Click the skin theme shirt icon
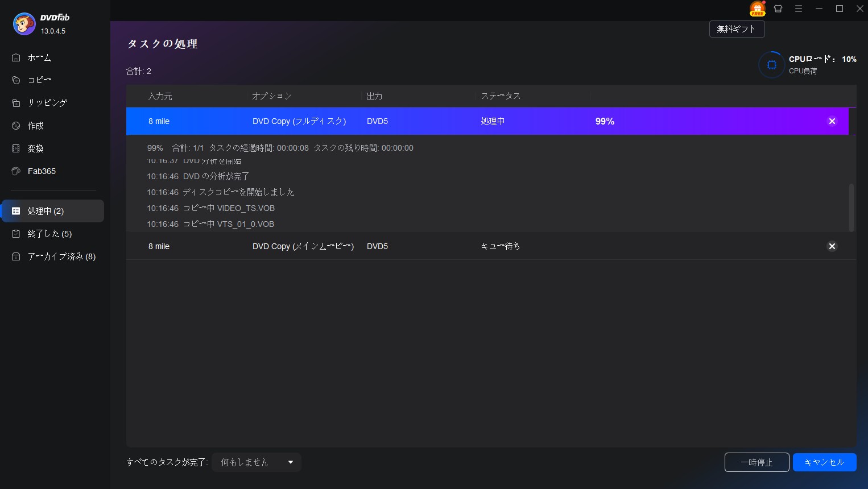 tap(778, 9)
